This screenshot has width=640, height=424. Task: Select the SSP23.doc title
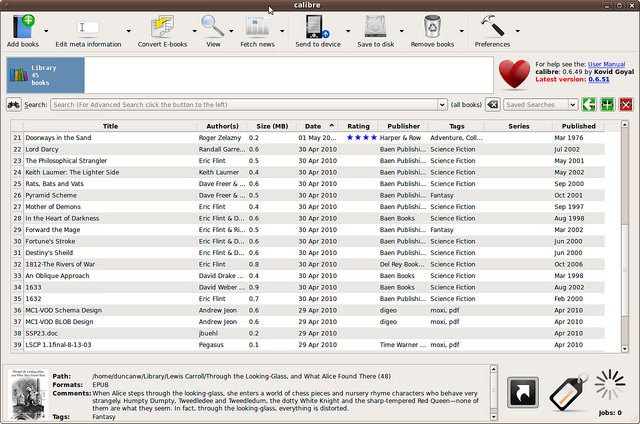click(x=42, y=333)
